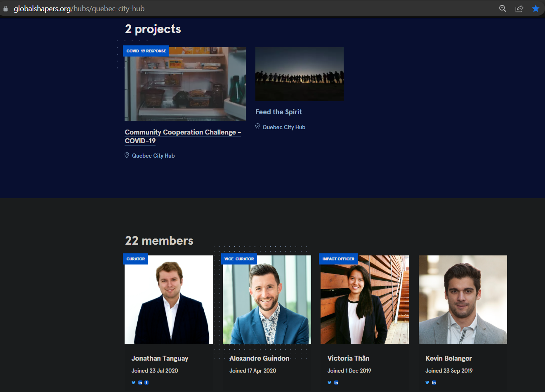545x392 pixels.
Task: Open the Feed the Spirit project link
Action: coord(278,112)
